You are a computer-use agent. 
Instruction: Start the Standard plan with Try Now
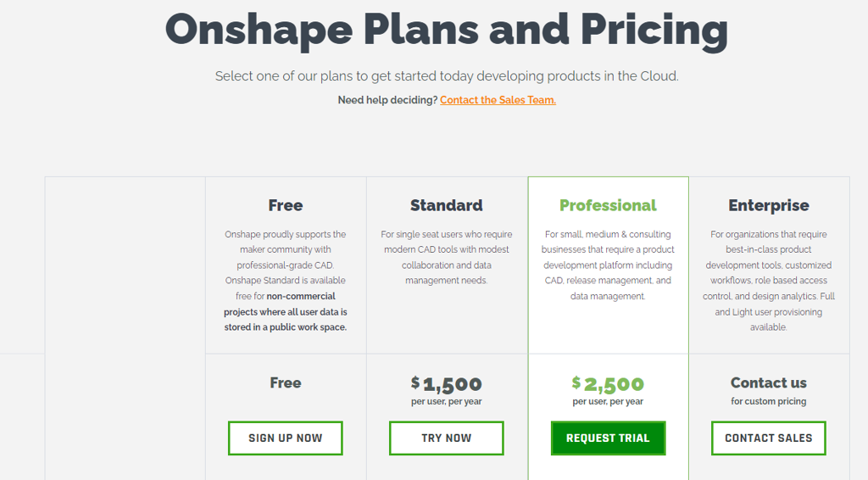(446, 438)
